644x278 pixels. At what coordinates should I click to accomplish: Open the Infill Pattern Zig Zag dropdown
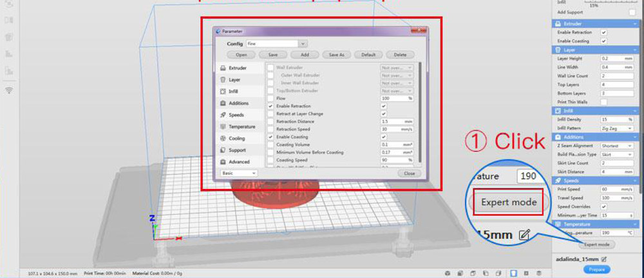[616, 128]
